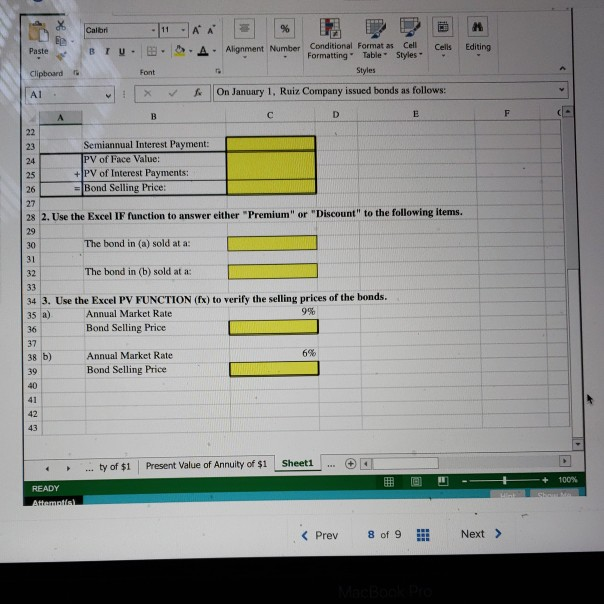The image size is (604, 604).
Task: Open the font color dropdown arrow
Action: [214, 51]
